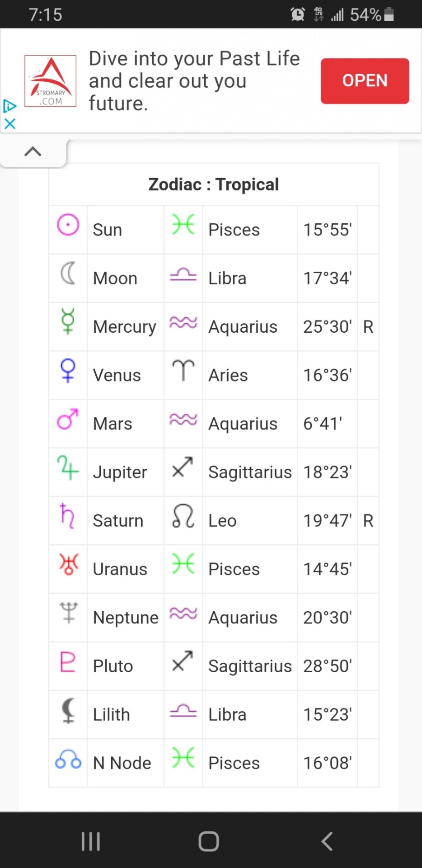Tap the Android back navigation button
The width and height of the screenshot is (422, 868).
tap(327, 841)
